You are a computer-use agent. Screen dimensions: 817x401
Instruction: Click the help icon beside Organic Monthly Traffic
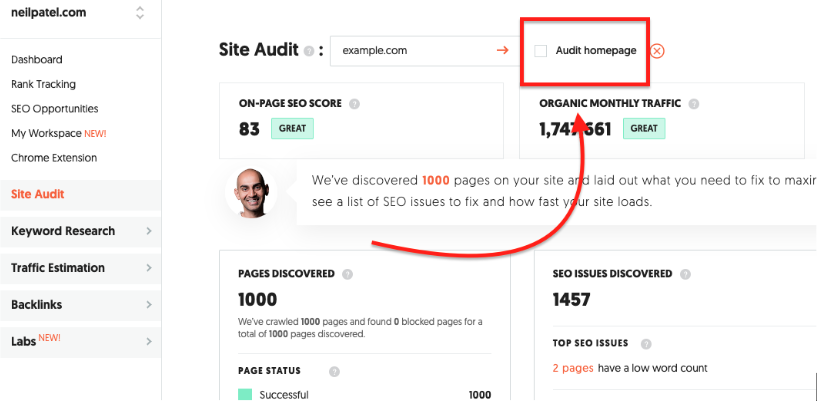pos(694,103)
